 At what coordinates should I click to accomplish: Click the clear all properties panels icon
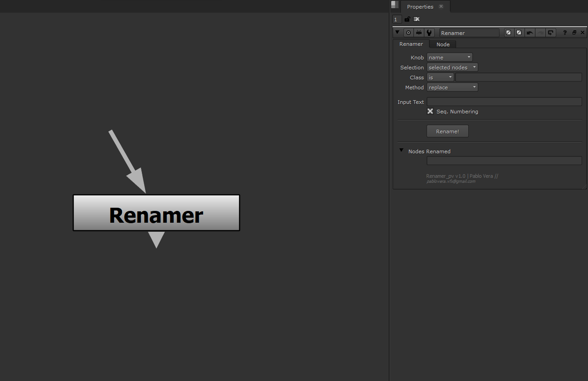(x=416, y=19)
